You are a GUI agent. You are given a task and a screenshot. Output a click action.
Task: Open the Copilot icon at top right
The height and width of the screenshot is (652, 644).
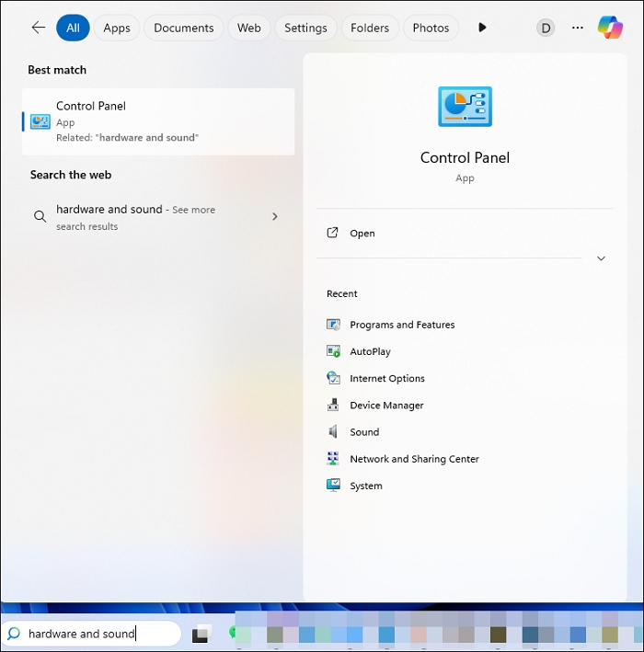[610, 28]
